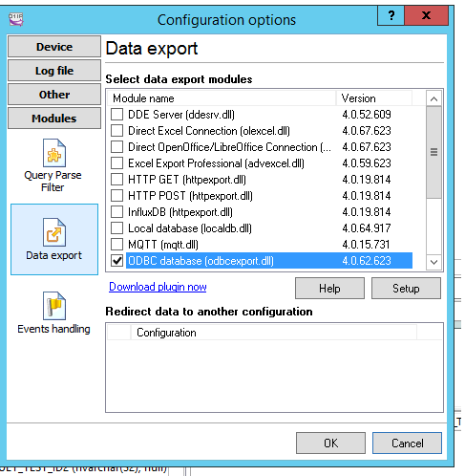Open the Other settings tab
This screenshot has height=476, width=465.
coord(54,95)
